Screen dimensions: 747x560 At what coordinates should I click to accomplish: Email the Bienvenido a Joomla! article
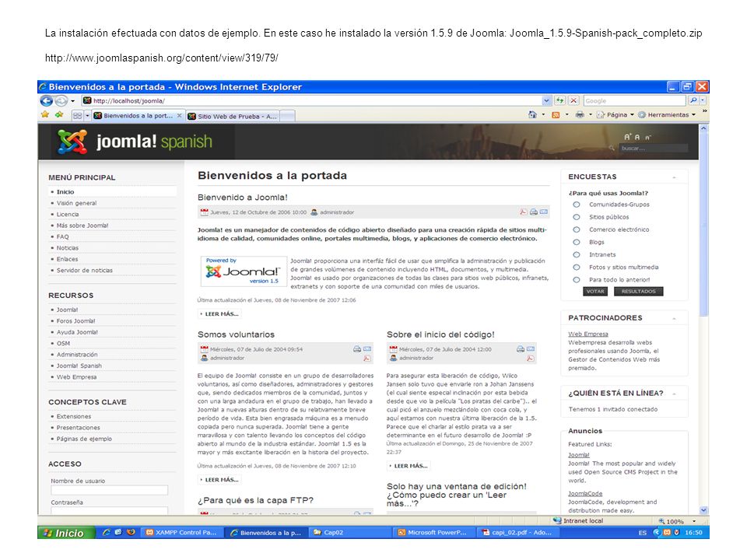tap(544, 212)
